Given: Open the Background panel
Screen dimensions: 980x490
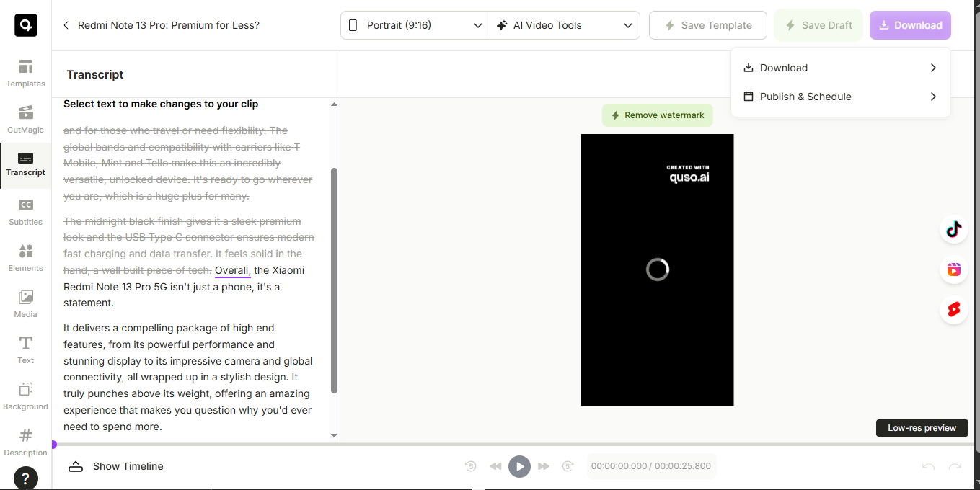Looking at the screenshot, I should (x=26, y=396).
